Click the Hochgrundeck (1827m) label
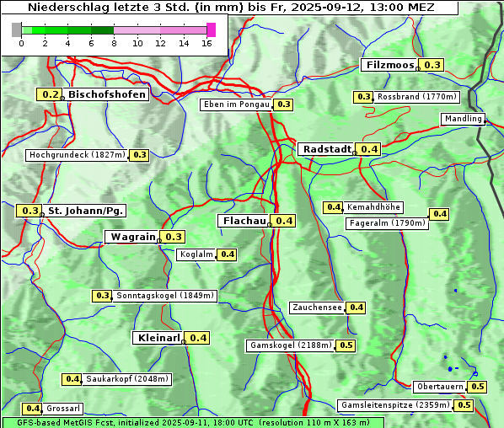504x428 pixels. [x=77, y=155]
